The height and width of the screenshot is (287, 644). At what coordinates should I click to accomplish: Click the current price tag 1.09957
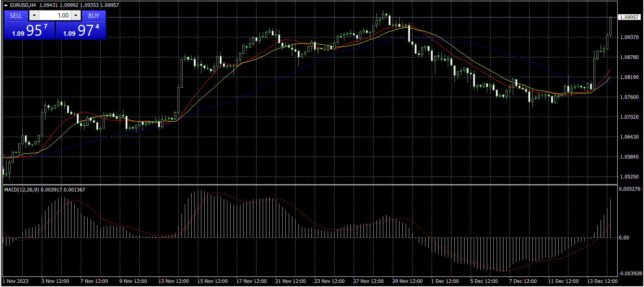pyautogui.click(x=629, y=17)
